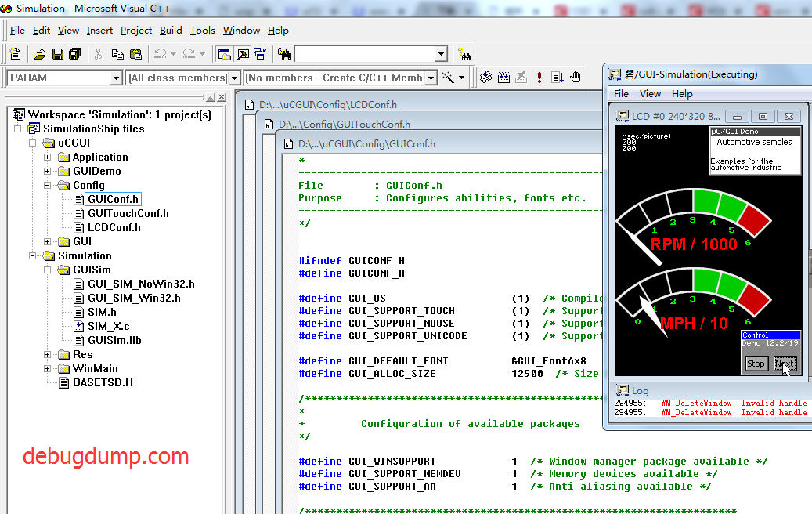Open the All class members dropdown
Screen dimensions: 812x514
234,78
